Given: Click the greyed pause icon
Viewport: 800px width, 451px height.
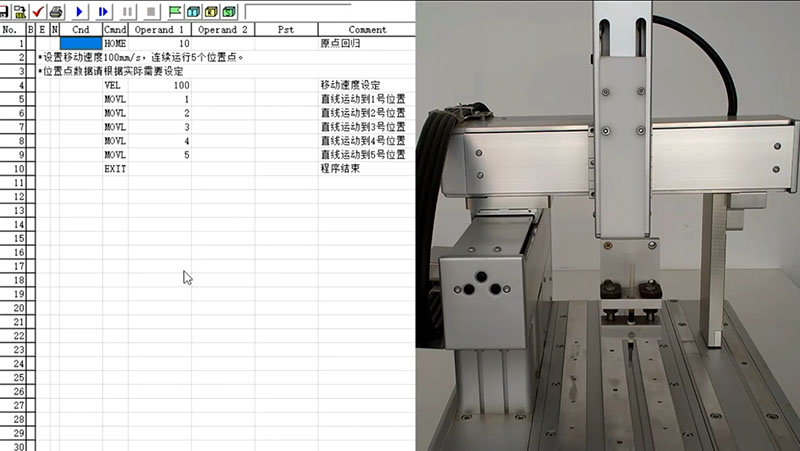Looking at the screenshot, I should (129, 11).
